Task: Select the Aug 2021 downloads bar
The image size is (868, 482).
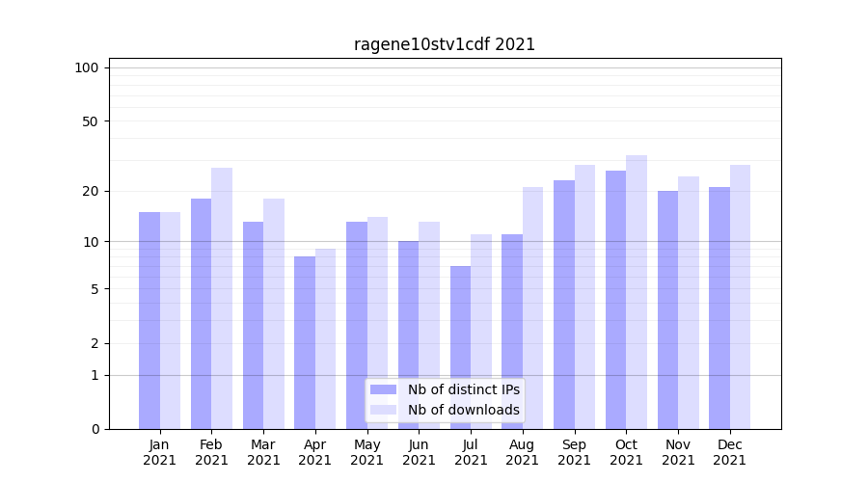Action: point(533,308)
